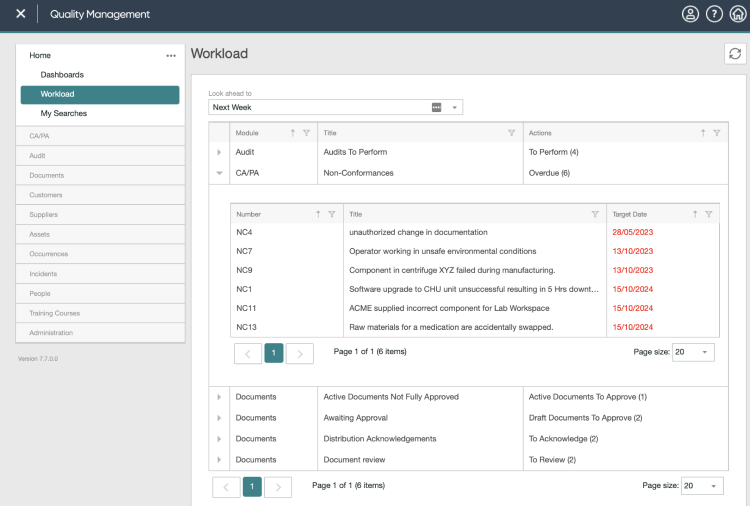Expand the Audit row
The image size is (750, 506).
click(x=219, y=152)
